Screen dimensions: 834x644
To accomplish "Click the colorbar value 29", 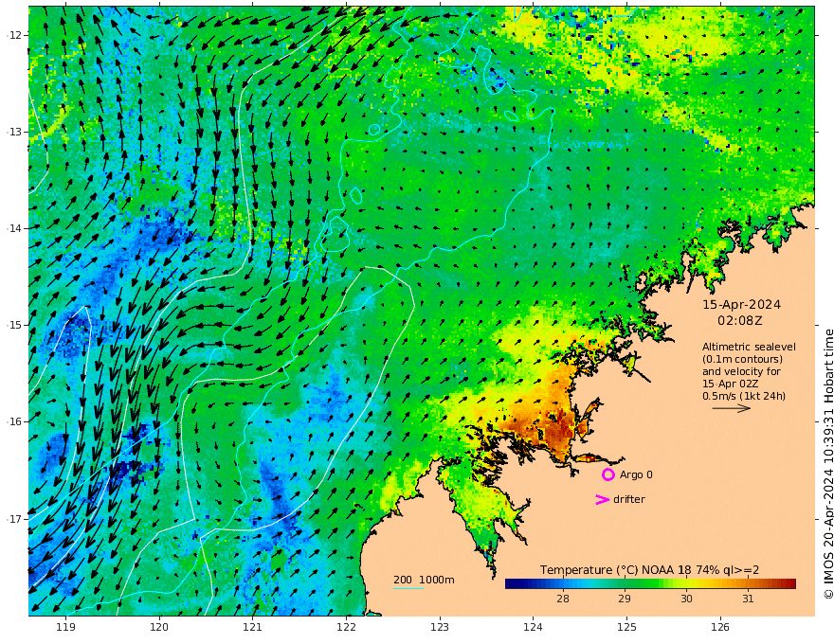I will pos(625,599).
